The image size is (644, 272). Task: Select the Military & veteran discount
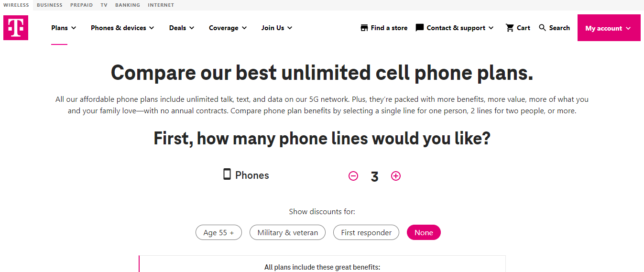click(x=288, y=233)
